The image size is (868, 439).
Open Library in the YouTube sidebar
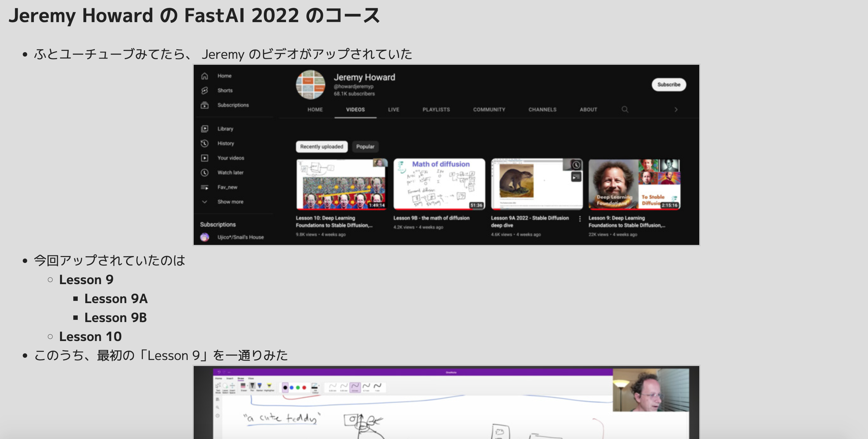217,129
